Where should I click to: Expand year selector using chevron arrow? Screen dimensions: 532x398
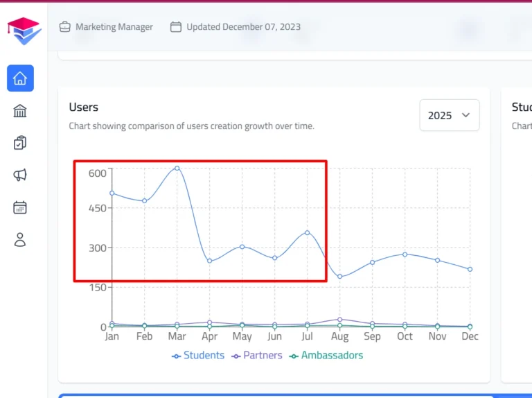pyautogui.click(x=465, y=115)
